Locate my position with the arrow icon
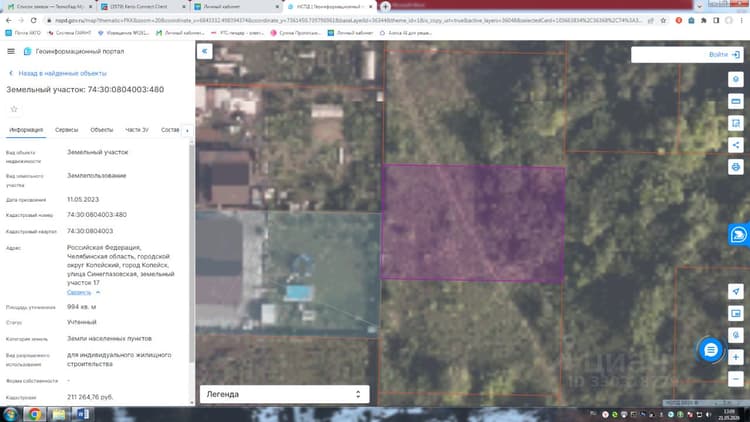 [x=736, y=291]
